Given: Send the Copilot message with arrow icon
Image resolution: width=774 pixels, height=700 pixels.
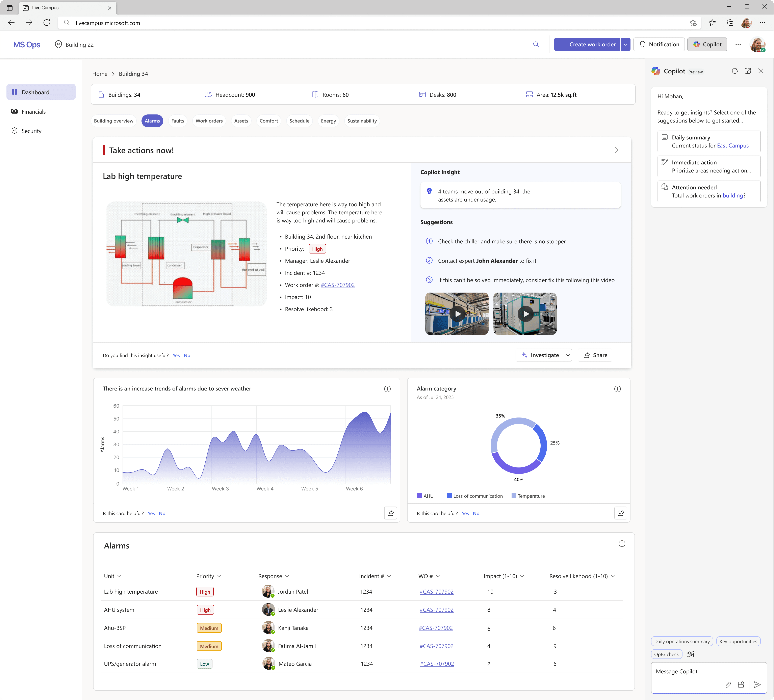Looking at the screenshot, I should tap(757, 685).
